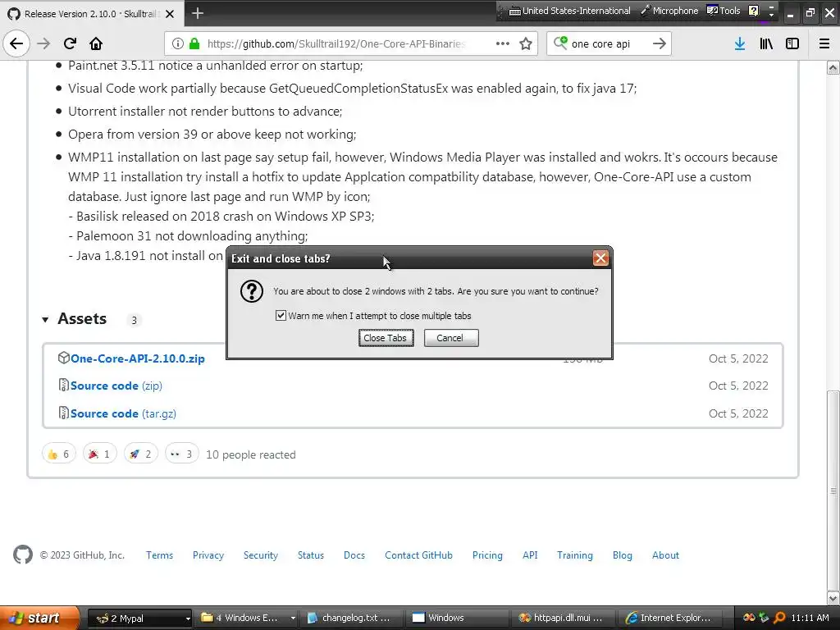Screen dimensions: 840x630
Task: Open the Library icon
Action: (x=766, y=43)
